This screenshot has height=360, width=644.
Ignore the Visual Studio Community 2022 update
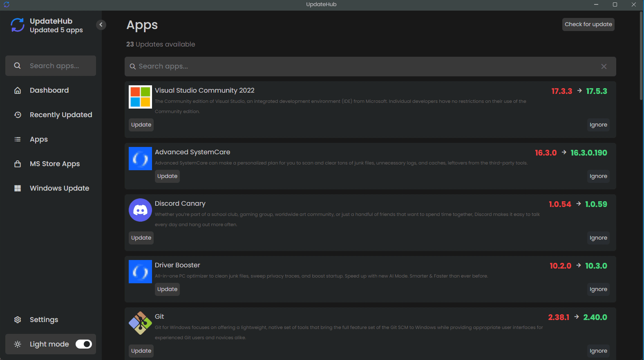pyautogui.click(x=598, y=125)
